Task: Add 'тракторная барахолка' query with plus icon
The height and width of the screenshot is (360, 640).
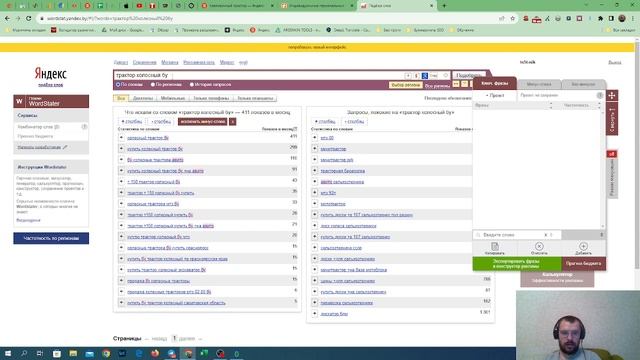Action: click(315, 171)
